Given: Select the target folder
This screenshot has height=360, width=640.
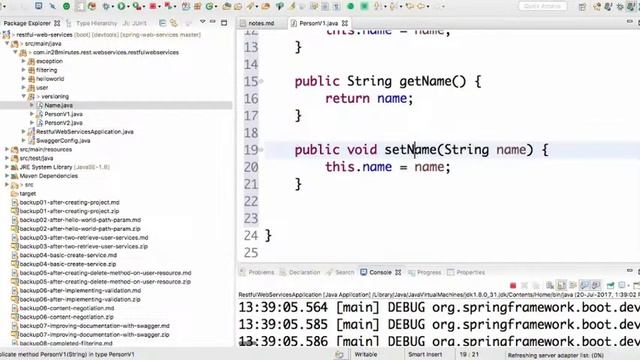Looking at the screenshot, I should 28,193.
